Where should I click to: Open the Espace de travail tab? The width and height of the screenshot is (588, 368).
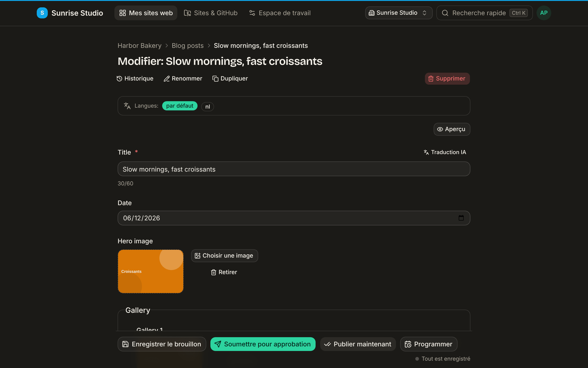[x=280, y=13]
